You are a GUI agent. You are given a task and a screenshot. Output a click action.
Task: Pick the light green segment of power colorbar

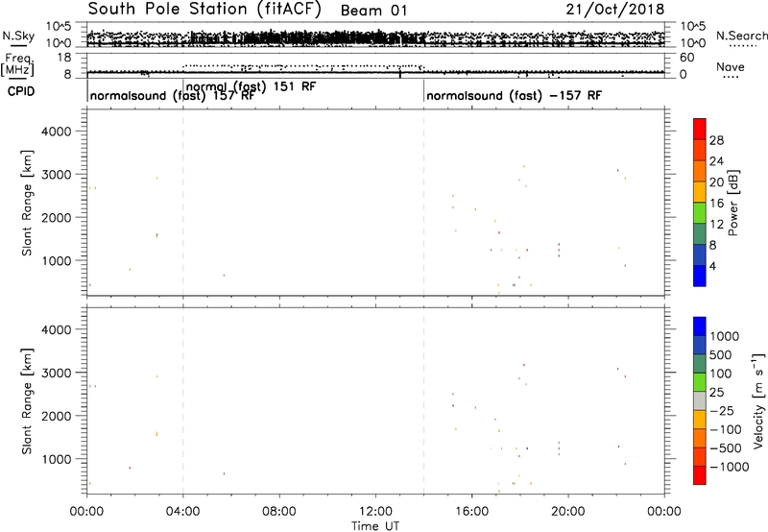tap(700, 213)
